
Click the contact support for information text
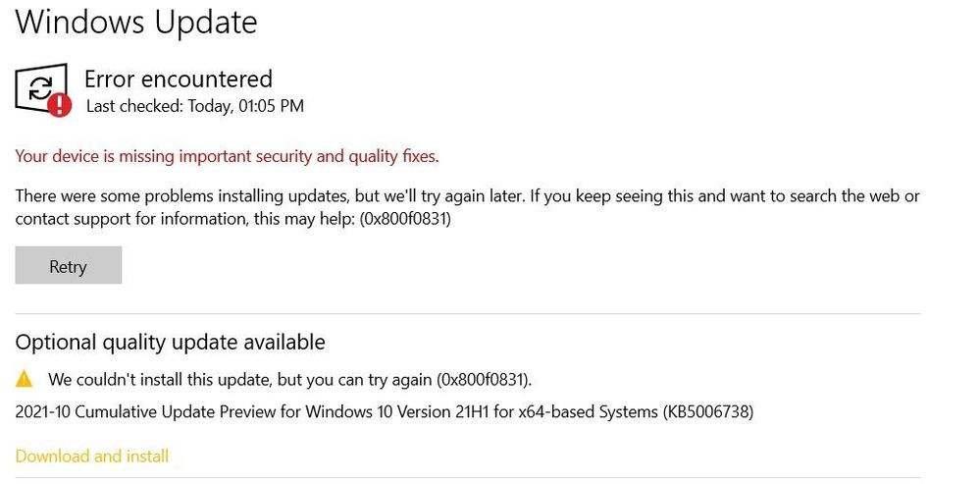pos(128,220)
